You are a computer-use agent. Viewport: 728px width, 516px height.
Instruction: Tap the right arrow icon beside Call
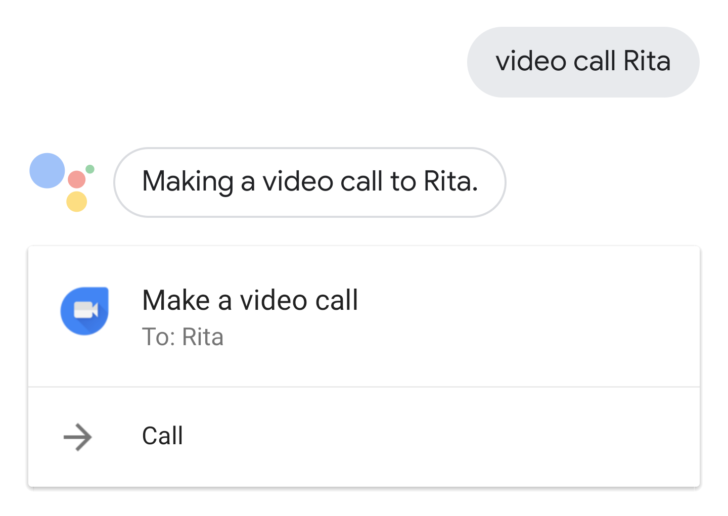click(x=78, y=437)
